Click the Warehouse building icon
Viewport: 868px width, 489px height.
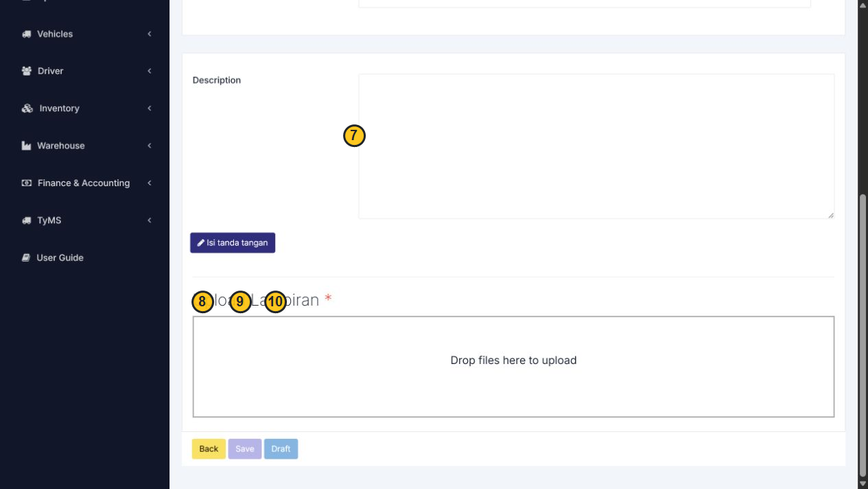27,146
